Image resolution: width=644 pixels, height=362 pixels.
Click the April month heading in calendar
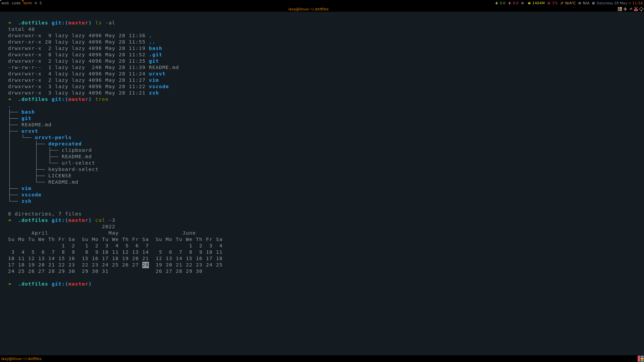click(x=40, y=233)
